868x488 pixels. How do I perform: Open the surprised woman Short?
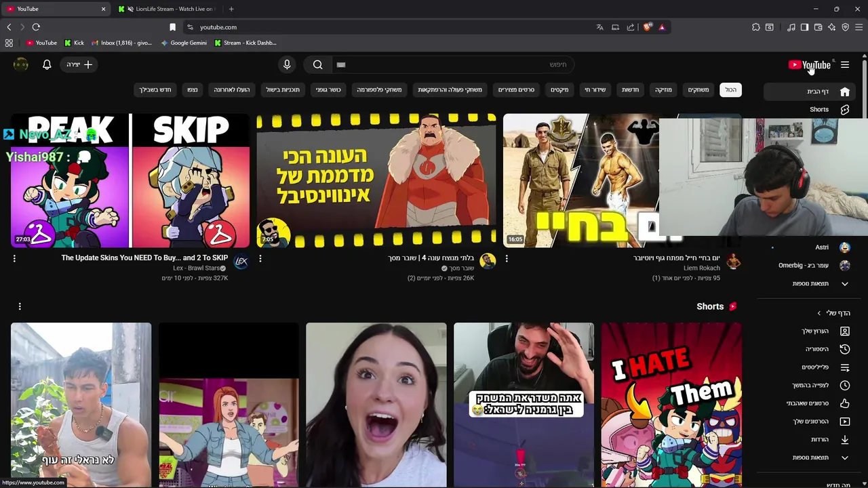(376, 405)
